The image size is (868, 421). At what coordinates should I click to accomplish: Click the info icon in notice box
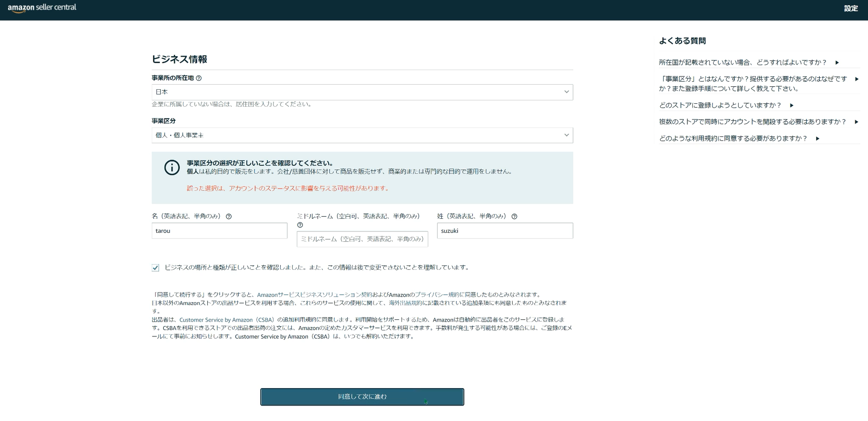pos(172,168)
